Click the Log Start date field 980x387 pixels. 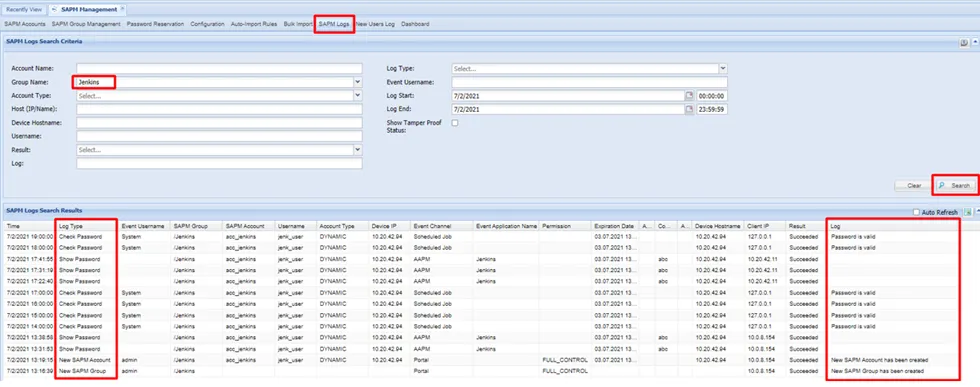point(568,96)
